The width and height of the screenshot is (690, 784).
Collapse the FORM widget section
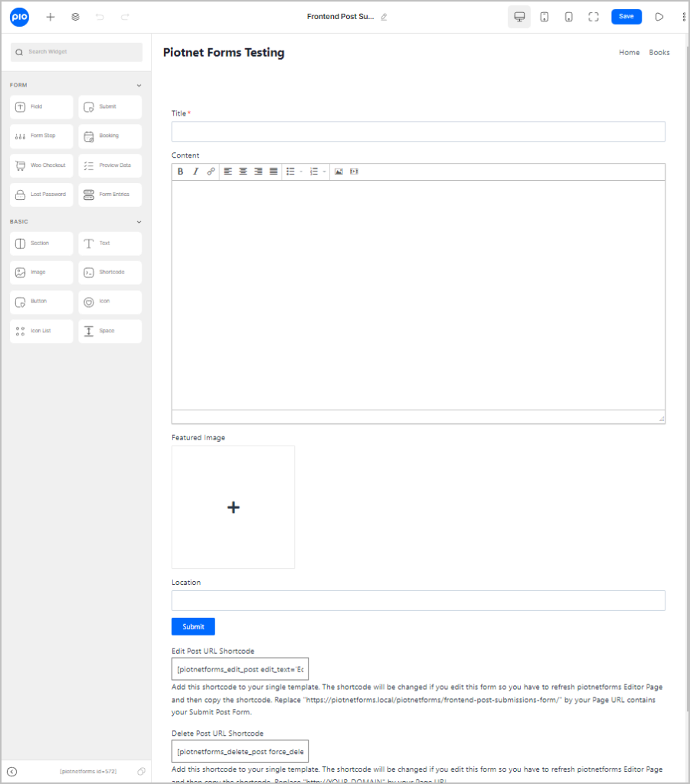click(139, 86)
